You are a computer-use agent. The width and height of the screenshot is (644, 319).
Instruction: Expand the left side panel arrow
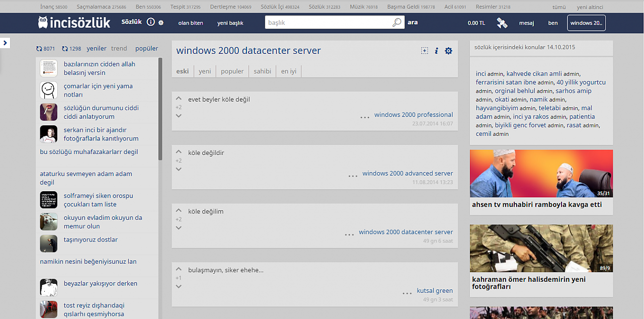(5, 43)
